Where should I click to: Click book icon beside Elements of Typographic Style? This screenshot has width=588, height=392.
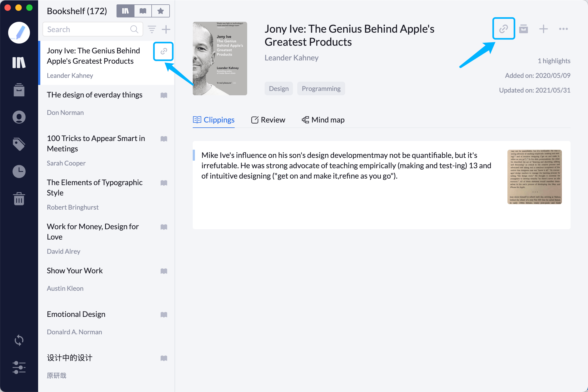(164, 183)
